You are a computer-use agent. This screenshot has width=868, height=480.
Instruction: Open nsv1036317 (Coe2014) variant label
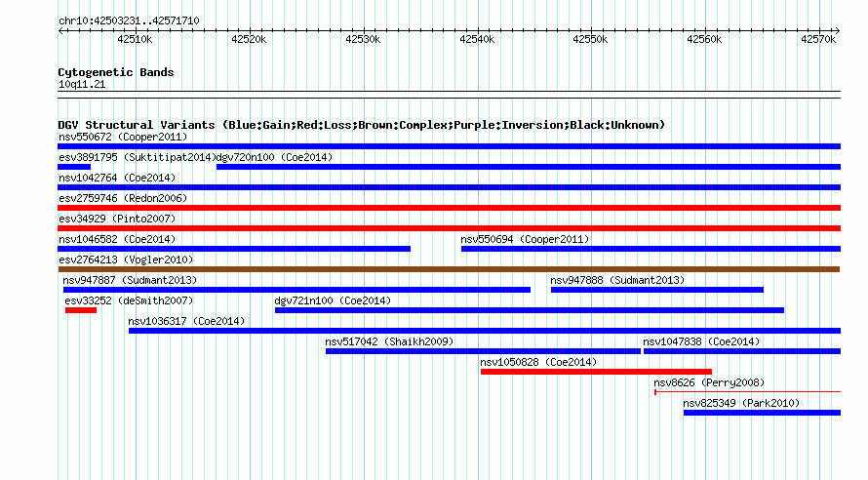(186, 321)
